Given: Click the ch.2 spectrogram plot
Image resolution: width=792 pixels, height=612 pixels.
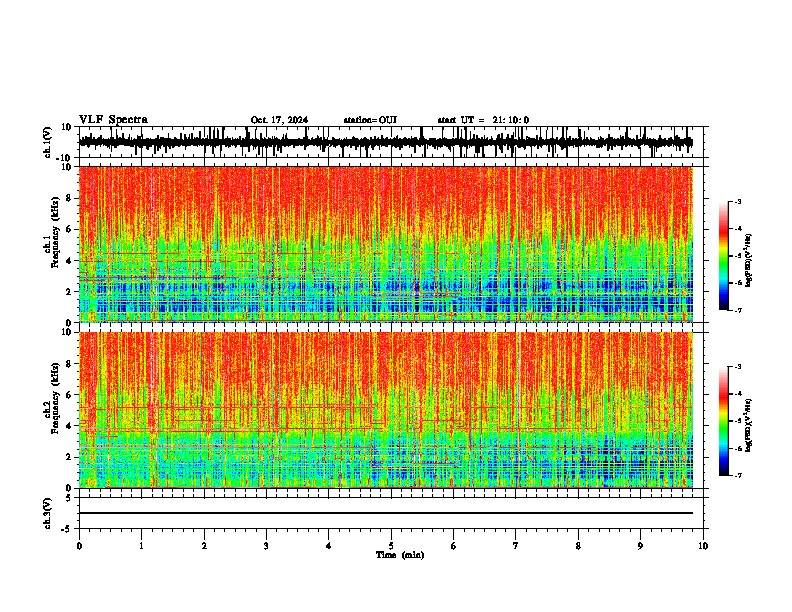Looking at the screenshot, I should coord(386,410).
